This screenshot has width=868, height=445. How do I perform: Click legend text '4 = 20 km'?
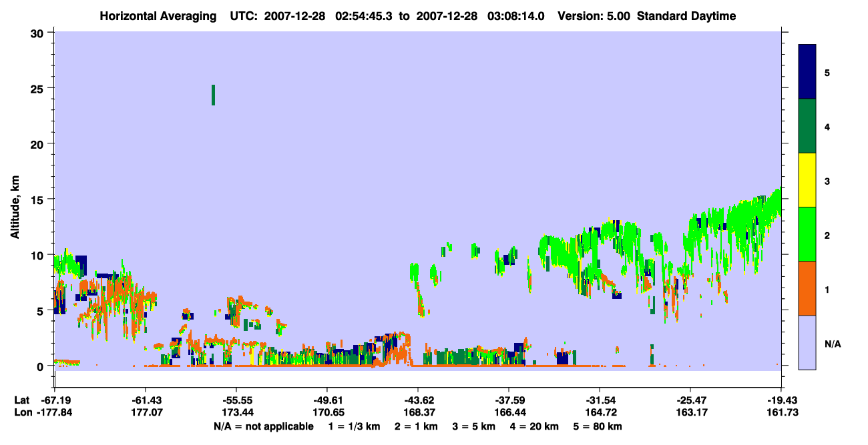coord(534,426)
